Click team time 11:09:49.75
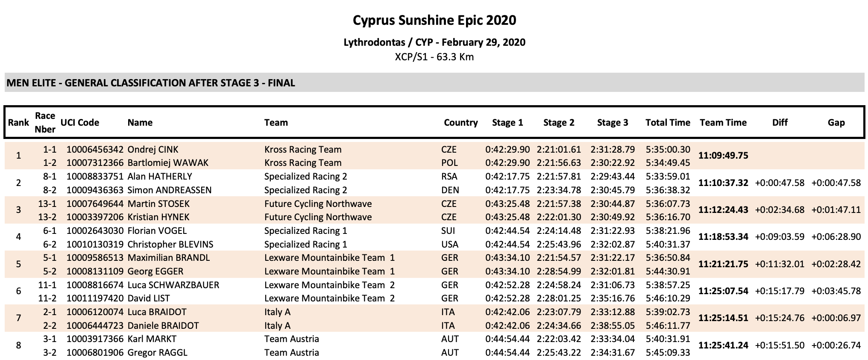The width and height of the screenshot is (868, 360). [x=723, y=156]
